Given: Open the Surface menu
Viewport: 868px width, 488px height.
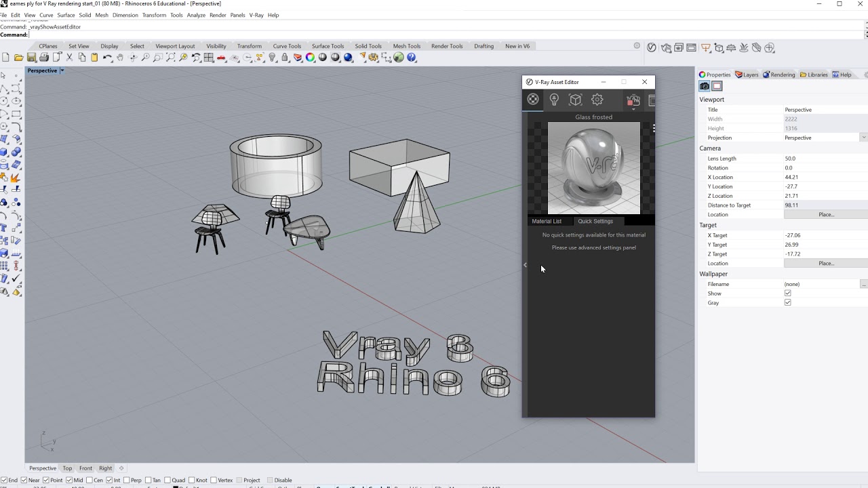Looking at the screenshot, I should [66, 15].
